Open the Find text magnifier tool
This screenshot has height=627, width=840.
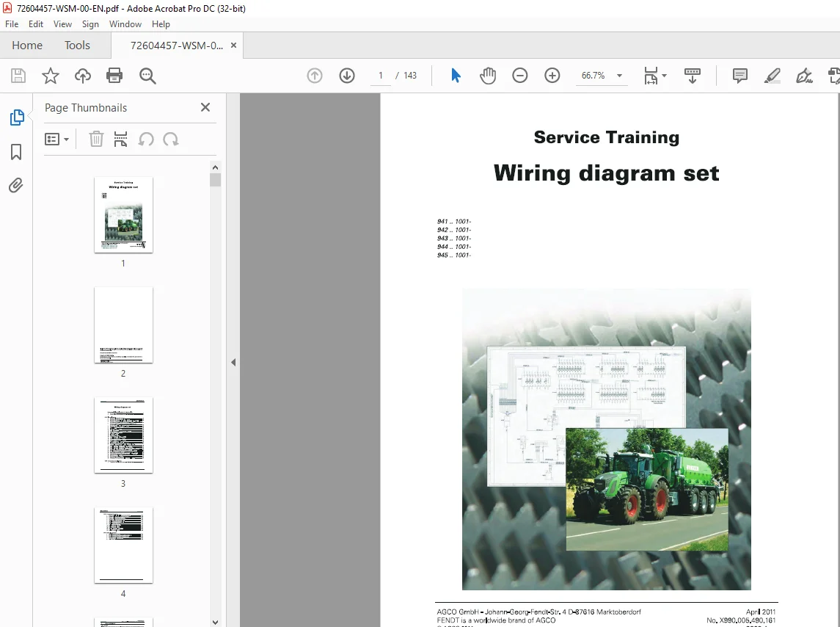point(147,76)
